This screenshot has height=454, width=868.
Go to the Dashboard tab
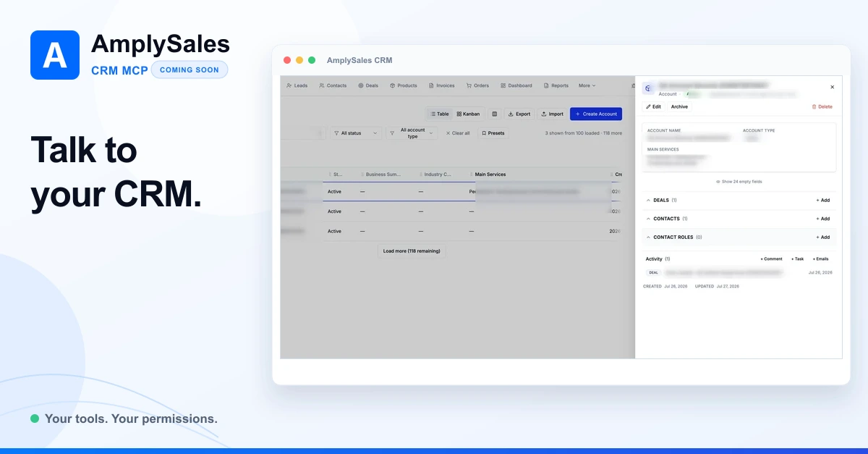click(x=516, y=85)
